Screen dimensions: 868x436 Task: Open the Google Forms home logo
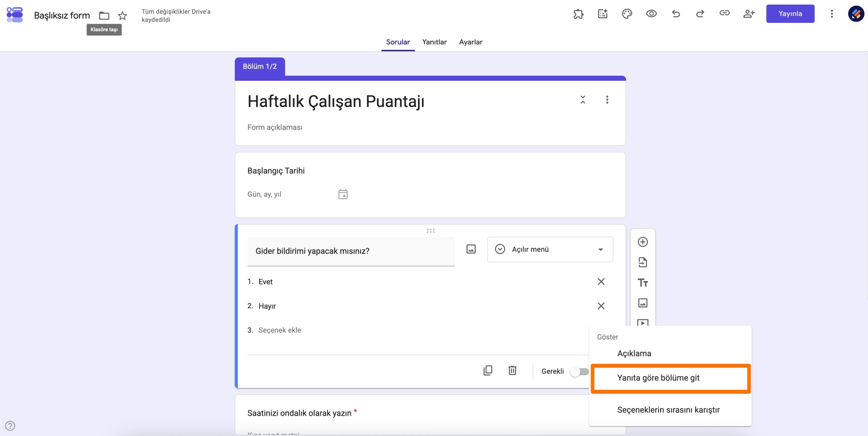pyautogui.click(x=15, y=15)
